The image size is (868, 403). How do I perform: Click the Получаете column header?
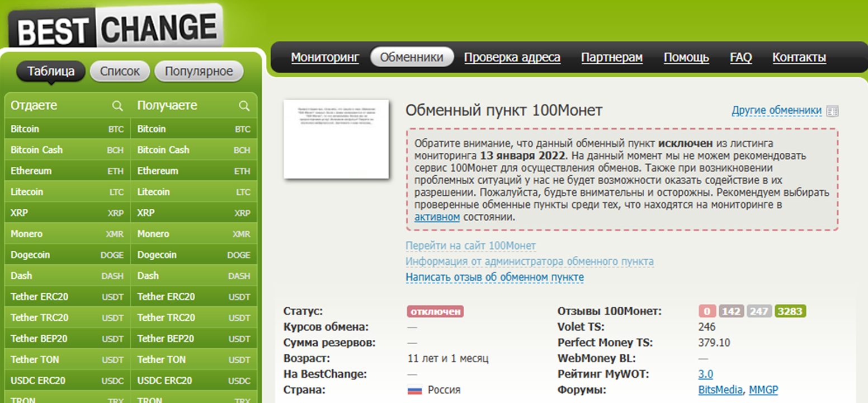tap(167, 106)
